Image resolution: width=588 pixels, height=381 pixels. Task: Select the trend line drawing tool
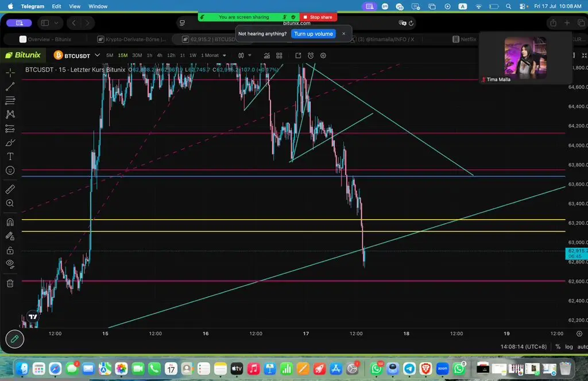10,87
